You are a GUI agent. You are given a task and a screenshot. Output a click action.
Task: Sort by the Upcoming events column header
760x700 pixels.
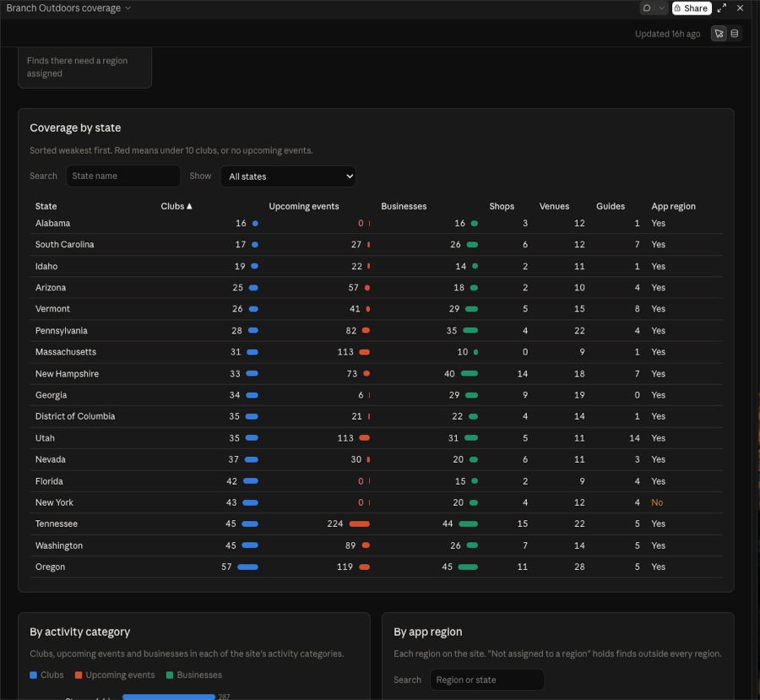(304, 207)
